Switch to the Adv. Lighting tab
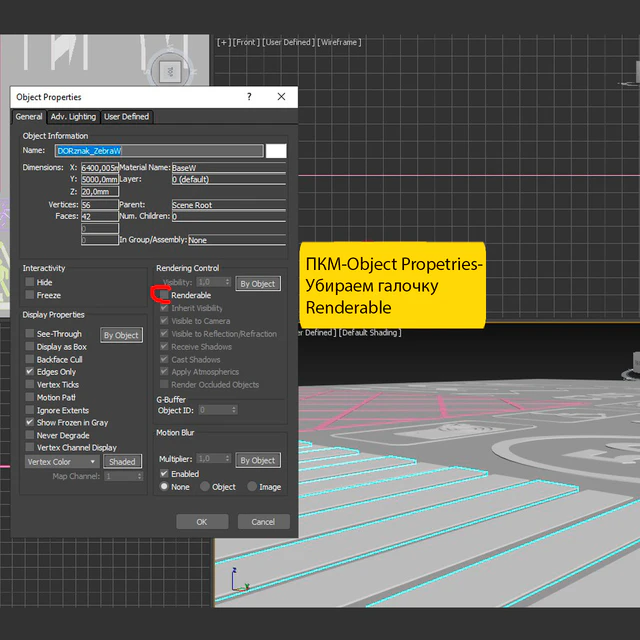 pos(73,117)
